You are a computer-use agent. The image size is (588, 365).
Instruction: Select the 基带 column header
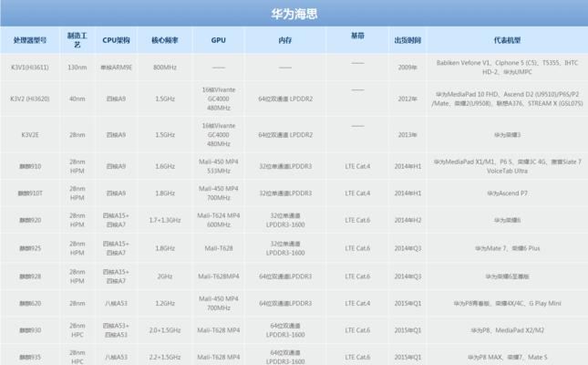tap(357, 36)
